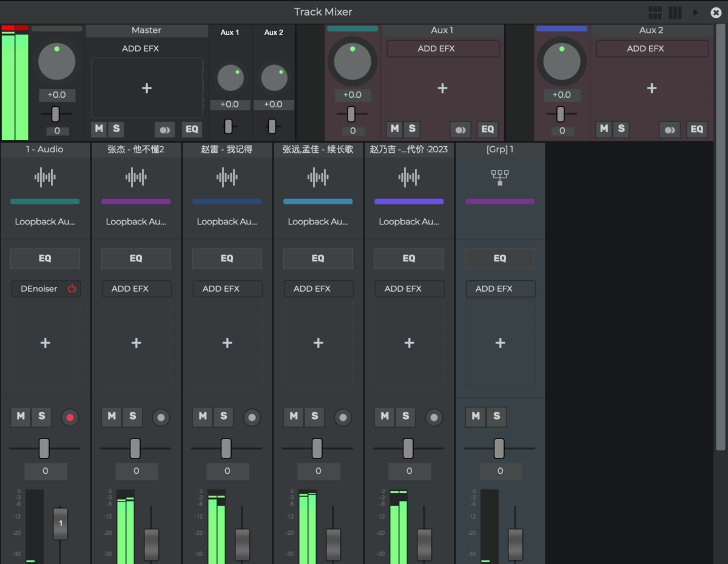The height and width of the screenshot is (564, 728).
Task: Select track name 张远,孟佳 - 续长歌
Action: pyautogui.click(x=318, y=149)
